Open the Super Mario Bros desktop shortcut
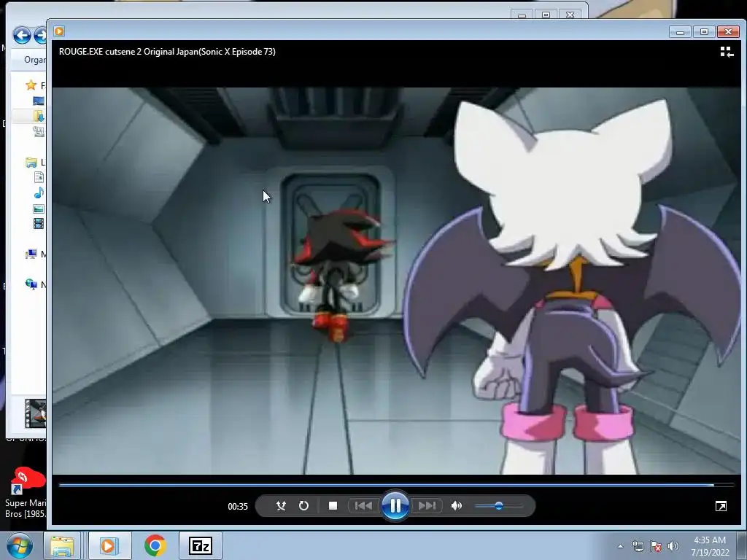747x560 pixels. pyautogui.click(x=26, y=494)
